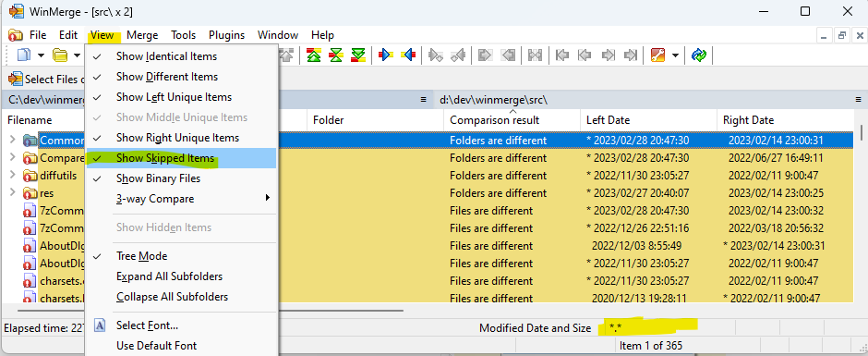Screen dimensions: 868x356
Task: Open dropdown arrow next to New icon
Action: pos(41,55)
